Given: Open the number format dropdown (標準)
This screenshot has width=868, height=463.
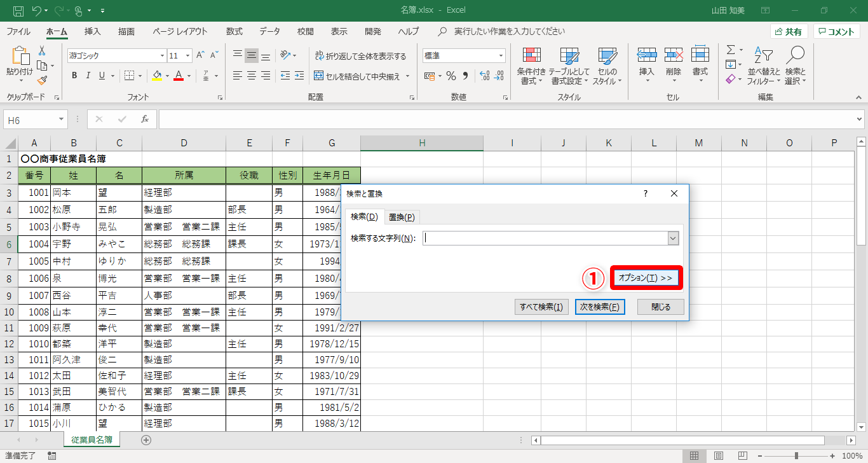Looking at the screenshot, I should 501,55.
